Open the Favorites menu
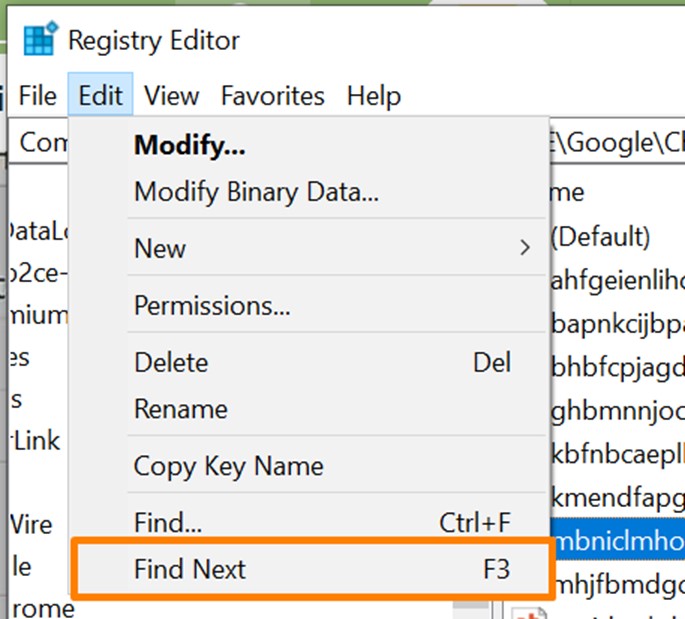Viewport: 685px width, 619px height. pos(272,96)
